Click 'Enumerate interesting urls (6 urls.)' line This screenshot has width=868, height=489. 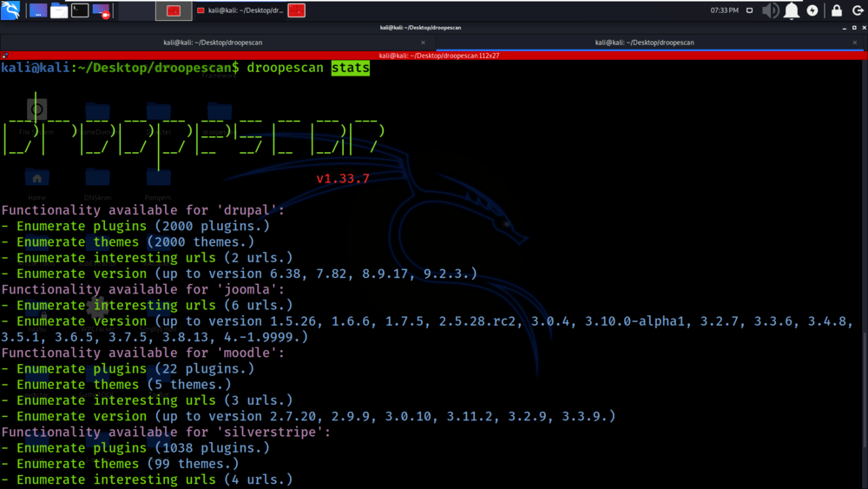click(x=148, y=305)
